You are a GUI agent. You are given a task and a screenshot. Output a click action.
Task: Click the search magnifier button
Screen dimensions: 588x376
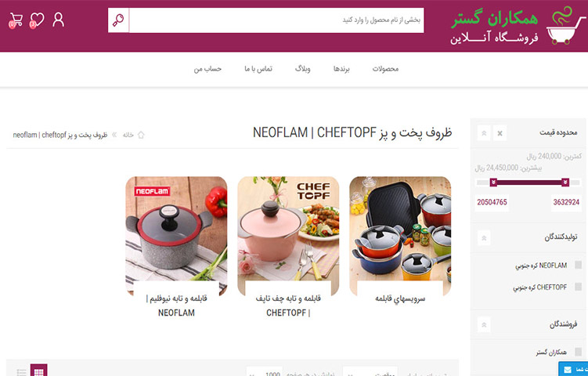(118, 20)
